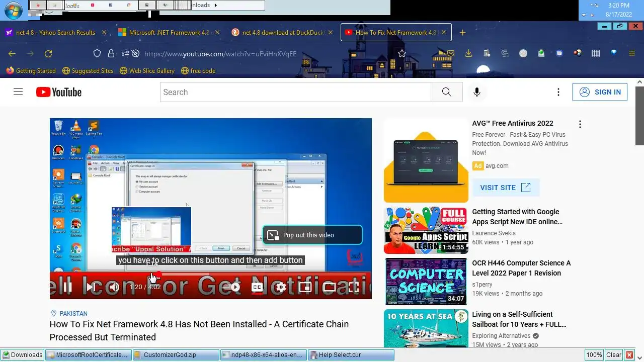Open CustomizerGod.zip taskbar item
The width and height of the screenshot is (644, 362).
[x=176, y=355]
